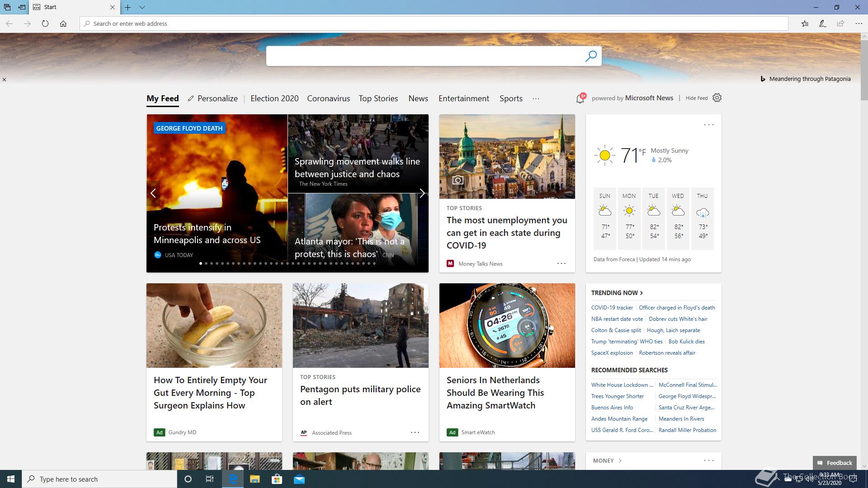Show previous carousel slide arrow
868x488 pixels.
(x=153, y=193)
